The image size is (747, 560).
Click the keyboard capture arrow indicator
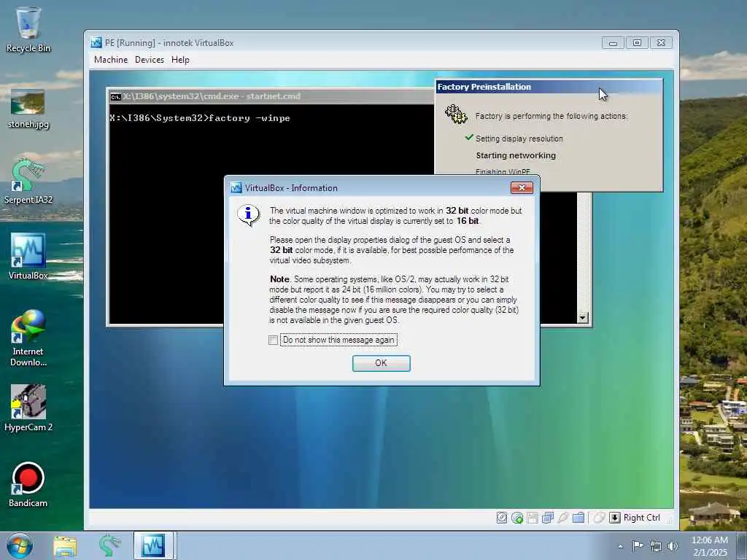click(x=615, y=518)
